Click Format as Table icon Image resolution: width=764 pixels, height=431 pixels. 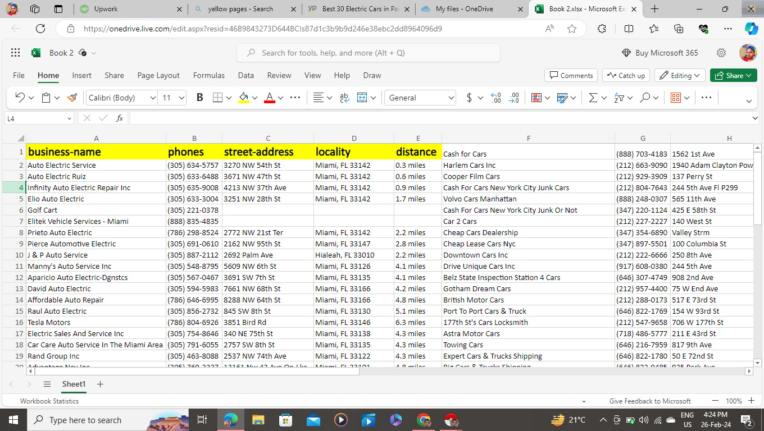point(562,98)
